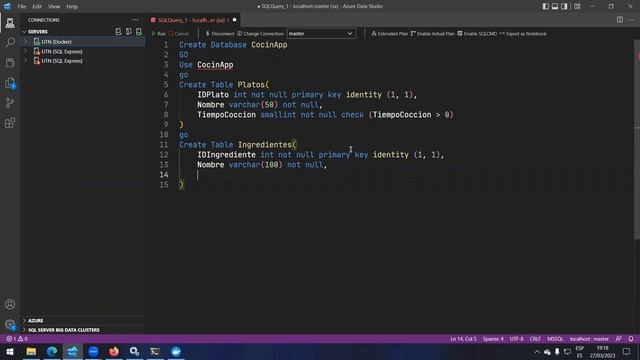Toggle the bottom panel layout icon

(555, 7)
